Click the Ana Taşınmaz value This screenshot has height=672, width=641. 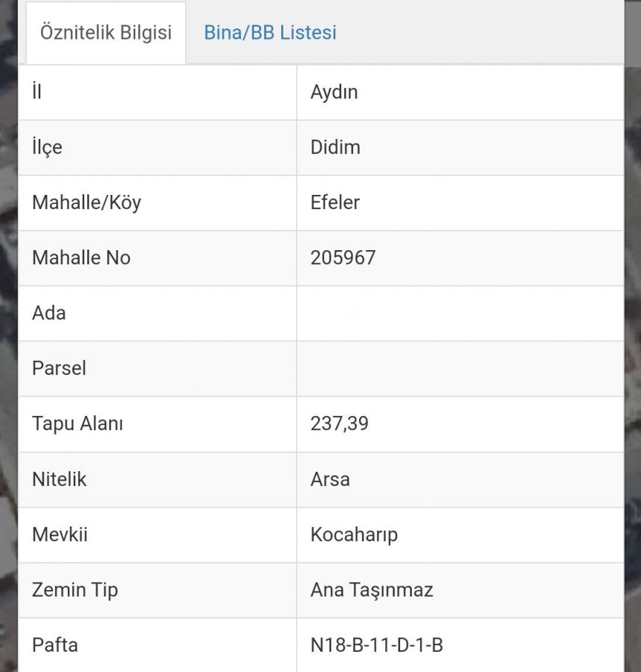click(x=372, y=590)
